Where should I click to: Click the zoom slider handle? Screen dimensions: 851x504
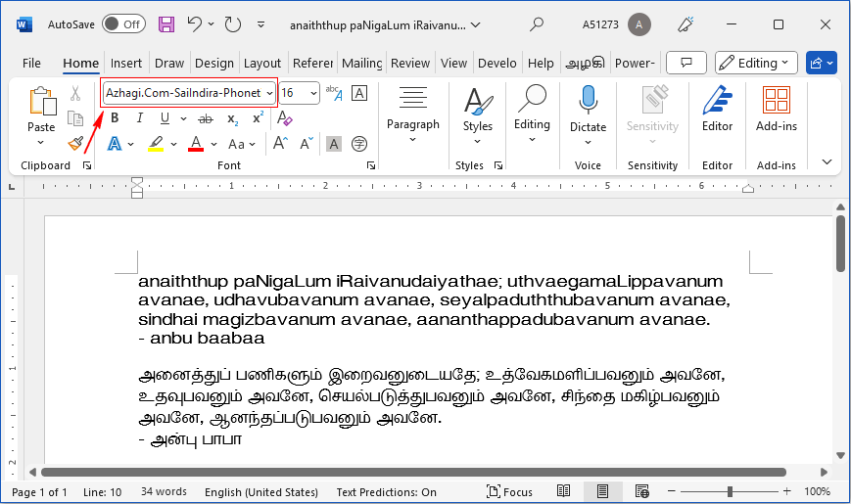tap(730, 491)
